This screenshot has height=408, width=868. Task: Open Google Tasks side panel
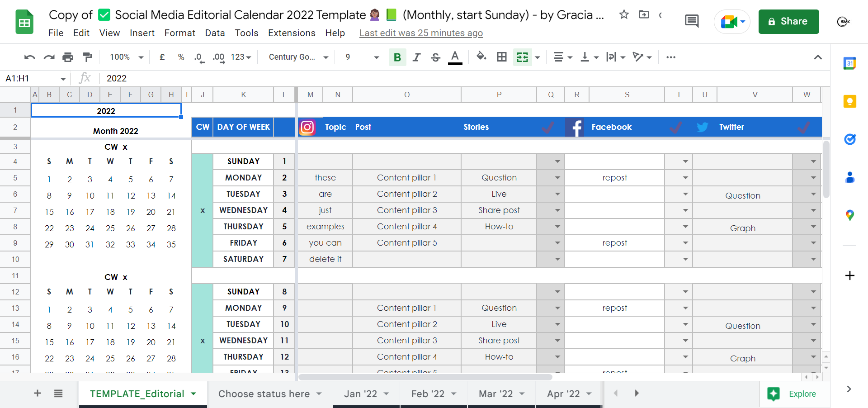[850, 139]
